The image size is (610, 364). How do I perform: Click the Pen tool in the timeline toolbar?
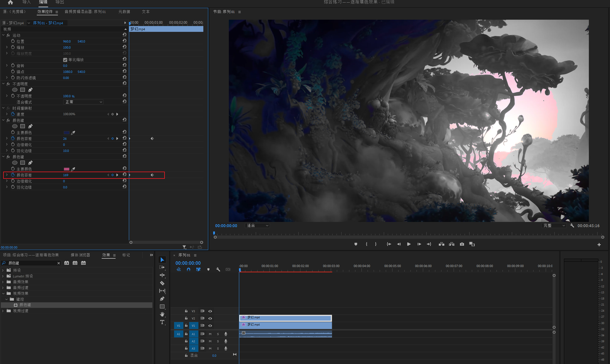[x=162, y=299]
